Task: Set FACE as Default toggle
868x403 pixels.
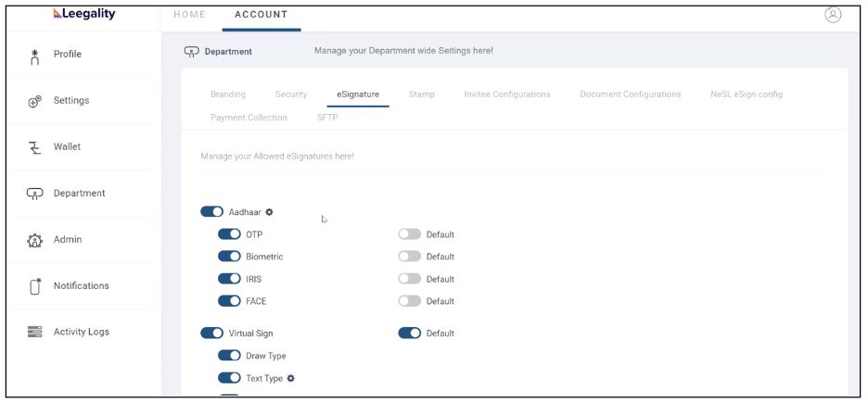Action: pyautogui.click(x=410, y=301)
